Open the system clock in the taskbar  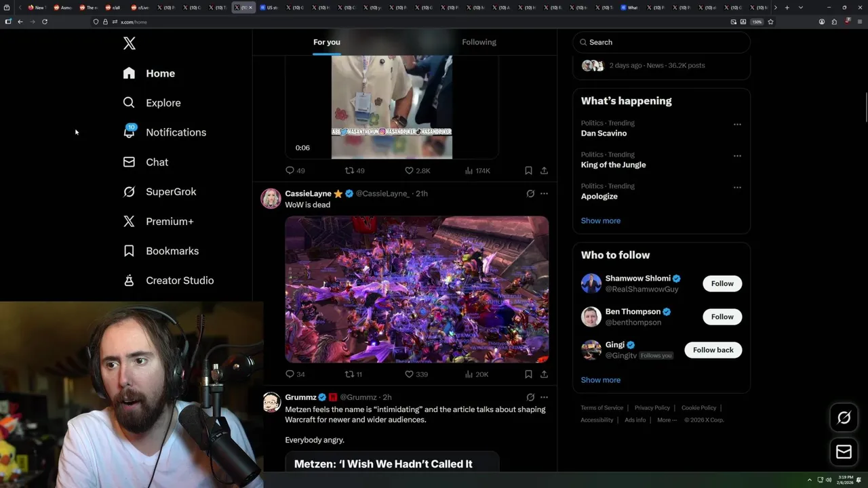coord(846,479)
